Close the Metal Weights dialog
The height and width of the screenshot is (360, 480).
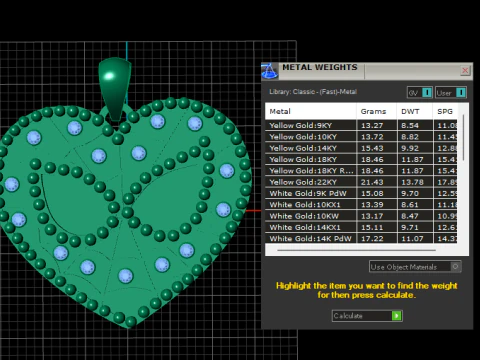[x=465, y=71]
